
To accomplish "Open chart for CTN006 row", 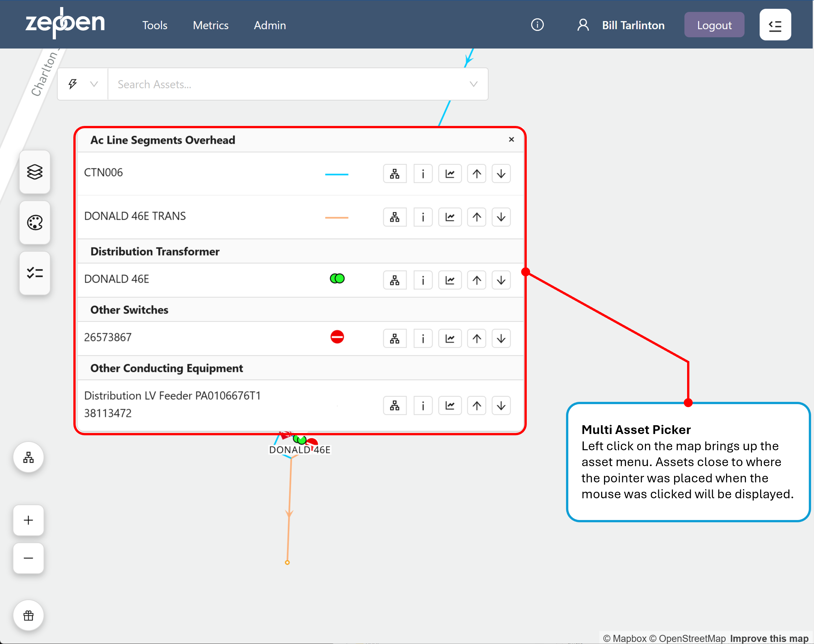I will coord(450,174).
